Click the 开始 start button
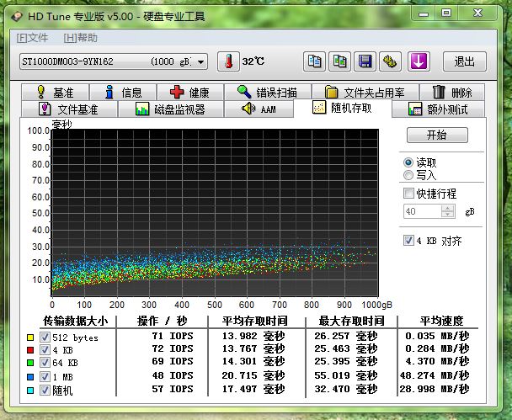The height and width of the screenshot is (420, 512). click(437, 135)
